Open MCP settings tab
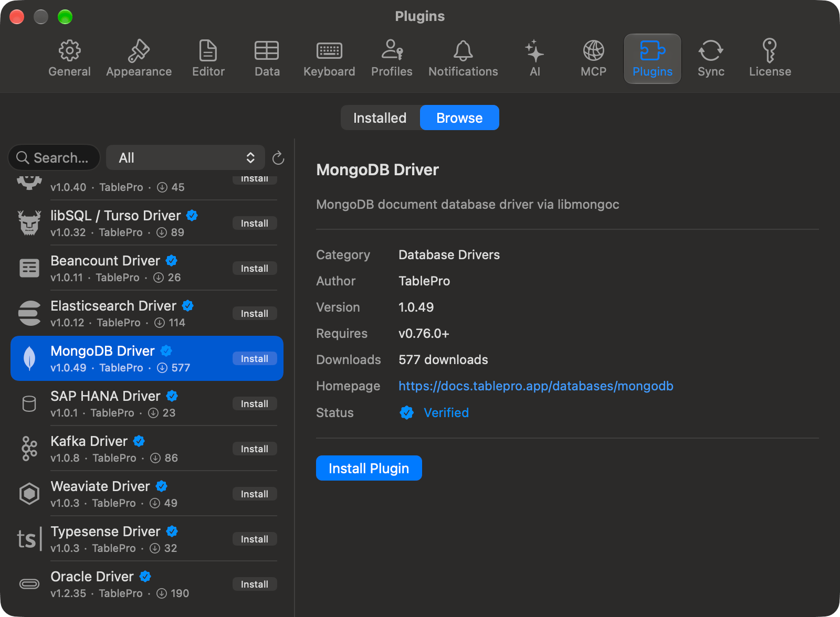The image size is (840, 617). 593,59
